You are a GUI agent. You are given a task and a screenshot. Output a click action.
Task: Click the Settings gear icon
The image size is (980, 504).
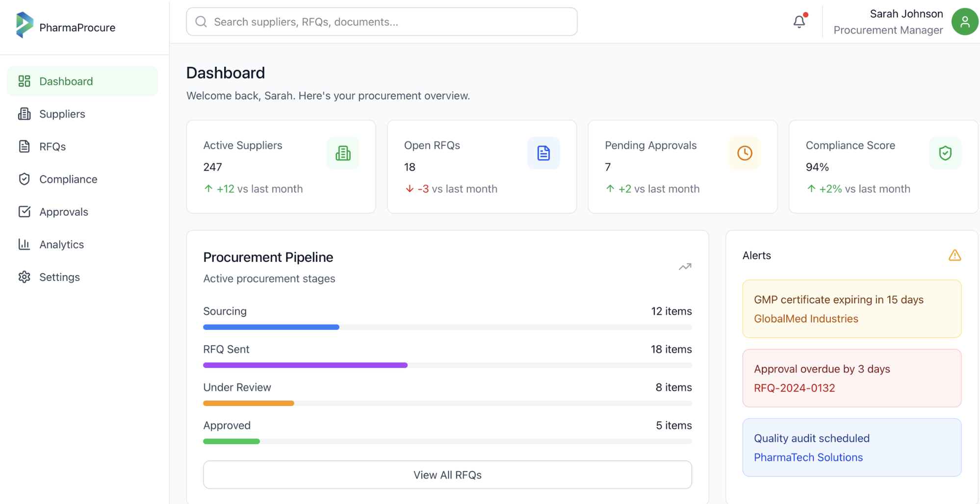[24, 277]
